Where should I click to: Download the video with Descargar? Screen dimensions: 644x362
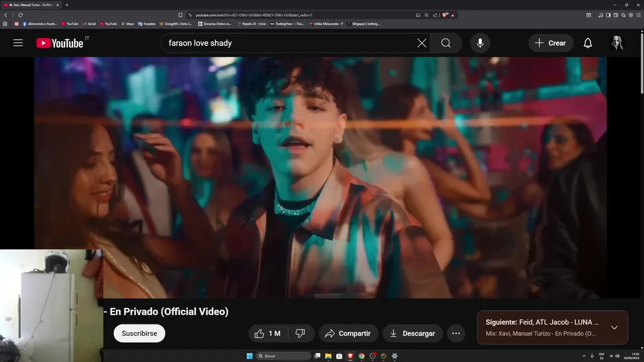(413, 333)
